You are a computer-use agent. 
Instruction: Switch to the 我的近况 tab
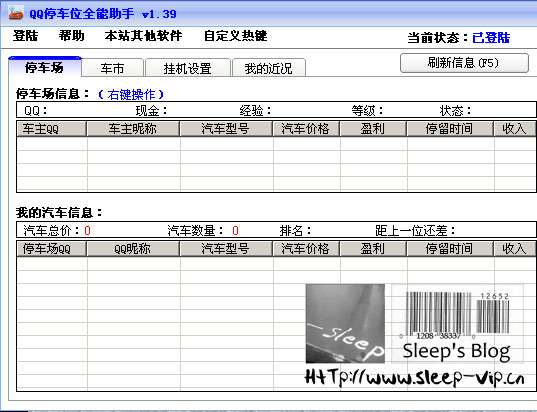(x=268, y=68)
